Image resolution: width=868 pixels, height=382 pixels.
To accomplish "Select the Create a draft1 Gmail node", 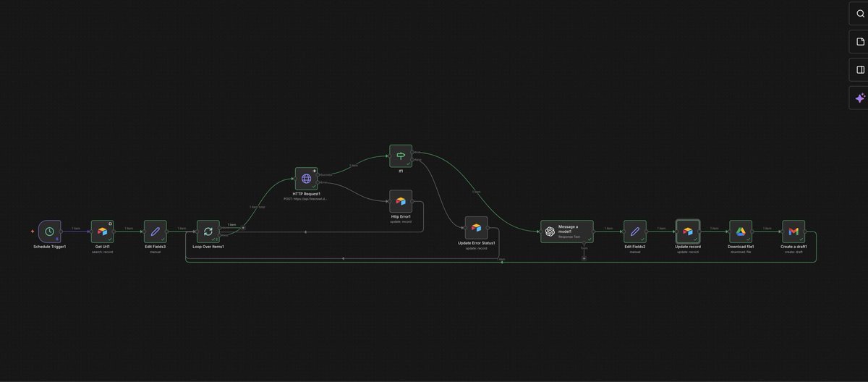I will [793, 232].
